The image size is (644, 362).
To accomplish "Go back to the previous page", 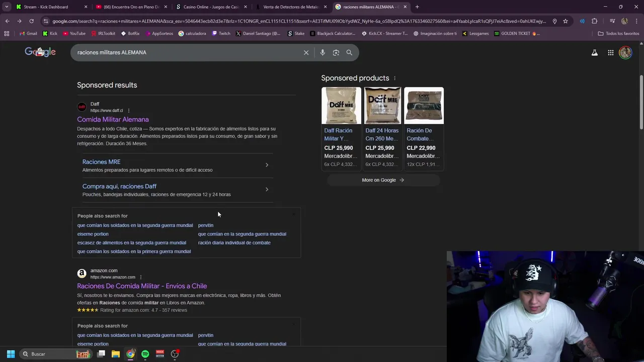I will pos(7,21).
